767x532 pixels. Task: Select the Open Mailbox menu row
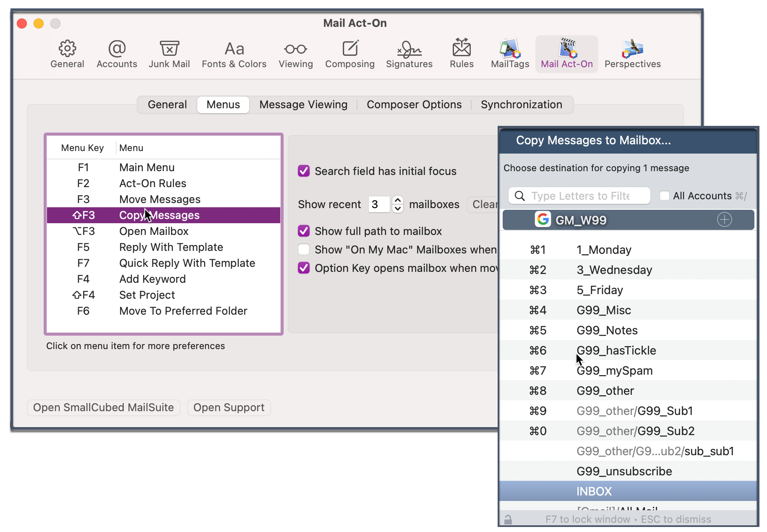(164, 231)
